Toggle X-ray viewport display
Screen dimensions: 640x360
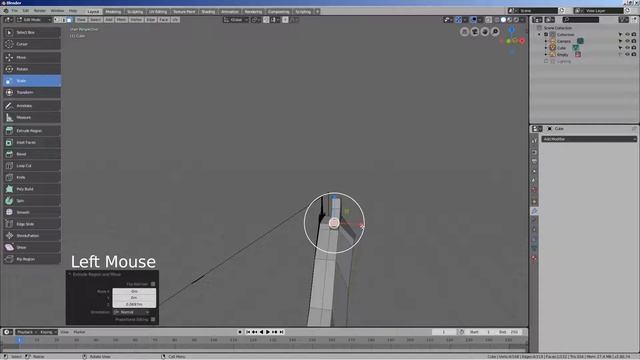point(489,20)
